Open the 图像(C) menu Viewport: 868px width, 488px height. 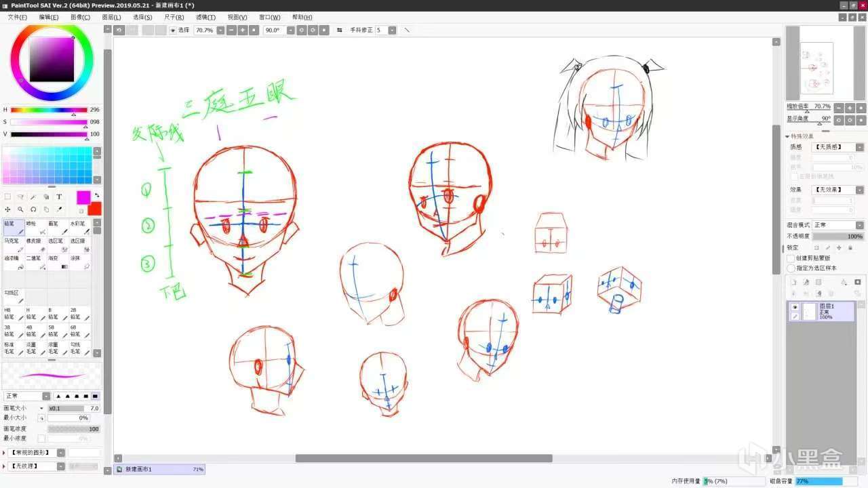(80, 17)
